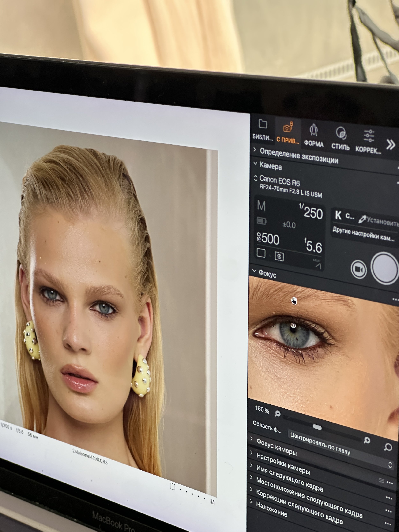The width and height of the screenshot is (399, 532).
Task: Set five-star rating using the last dot
Action: pos(204,498)
